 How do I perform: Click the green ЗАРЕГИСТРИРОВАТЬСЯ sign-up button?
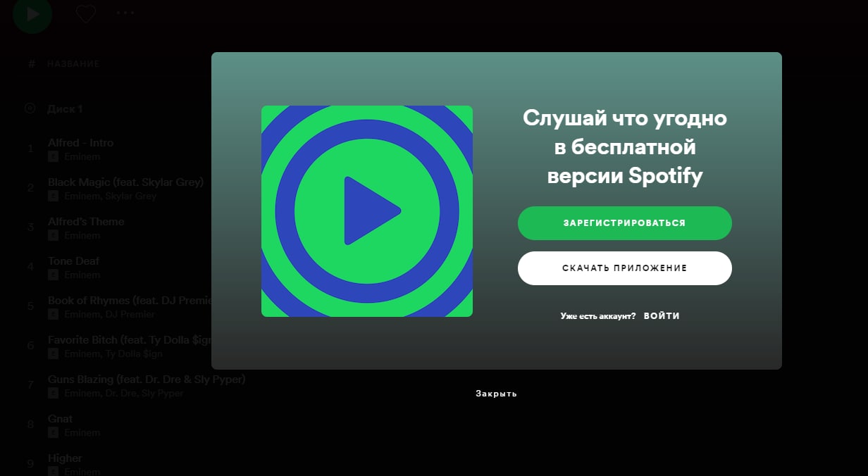pyautogui.click(x=624, y=223)
